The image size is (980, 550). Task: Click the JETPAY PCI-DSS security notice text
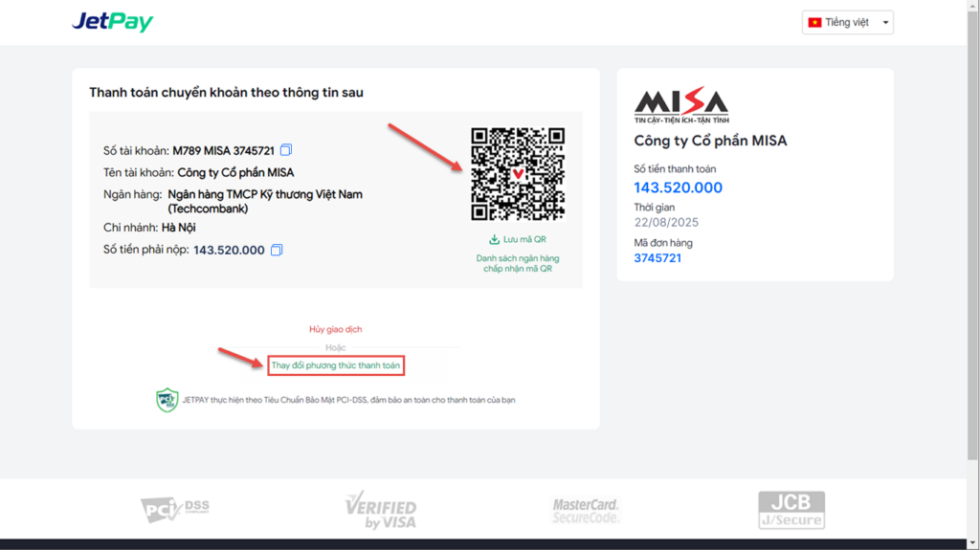pyautogui.click(x=348, y=400)
